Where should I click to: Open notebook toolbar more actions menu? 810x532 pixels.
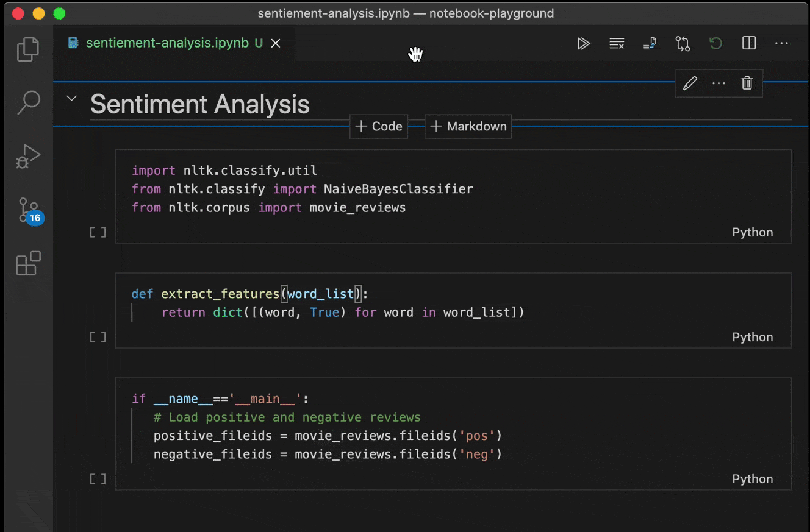click(x=781, y=43)
